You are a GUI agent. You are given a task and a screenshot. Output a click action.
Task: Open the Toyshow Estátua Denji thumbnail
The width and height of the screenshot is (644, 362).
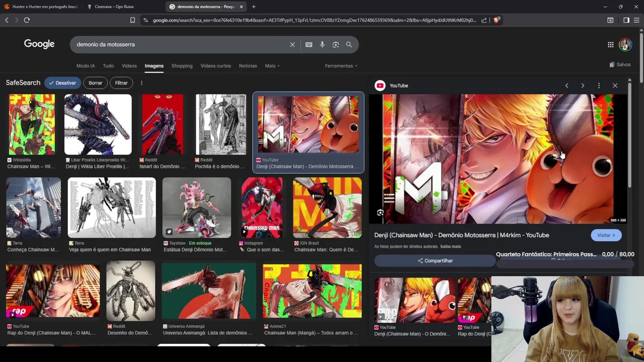197,208
